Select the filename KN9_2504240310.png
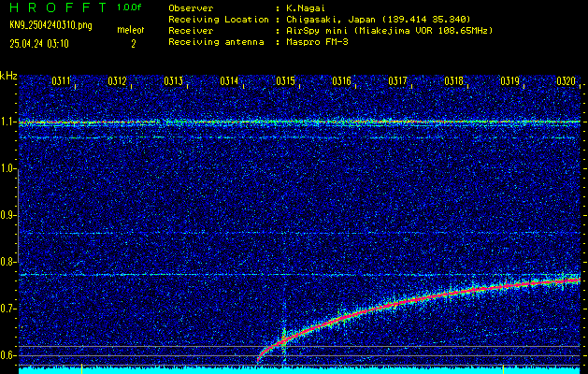Viewport: 588px width, 374px height. [50, 25]
